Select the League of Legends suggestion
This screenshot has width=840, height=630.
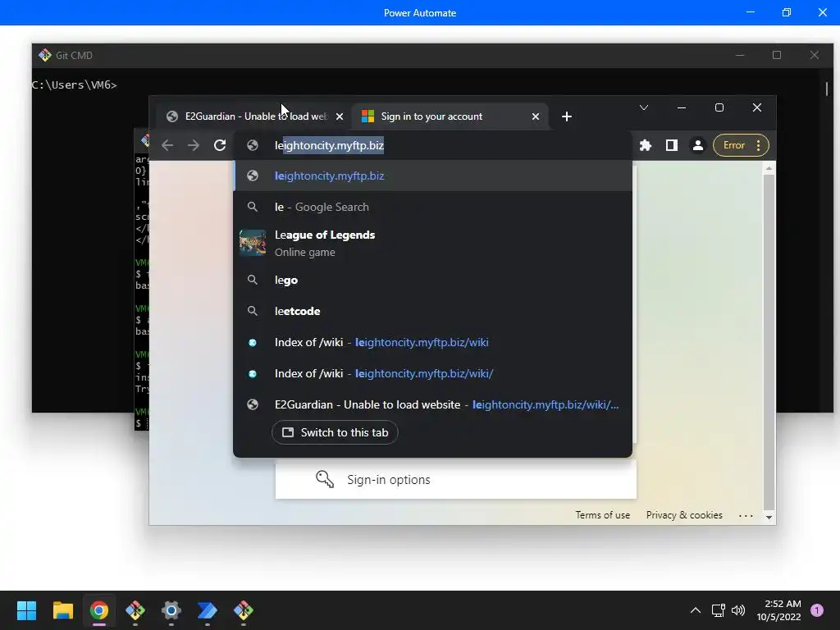pyautogui.click(x=433, y=243)
